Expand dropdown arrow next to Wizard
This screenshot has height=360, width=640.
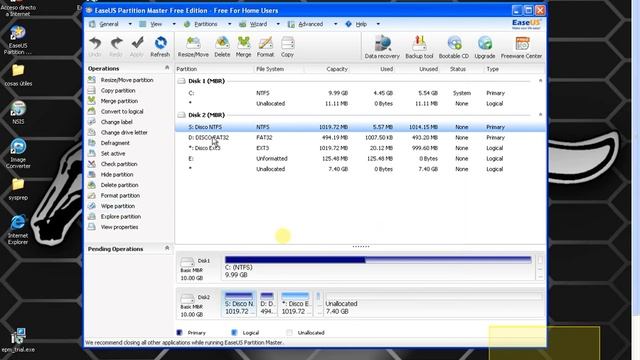(278, 24)
